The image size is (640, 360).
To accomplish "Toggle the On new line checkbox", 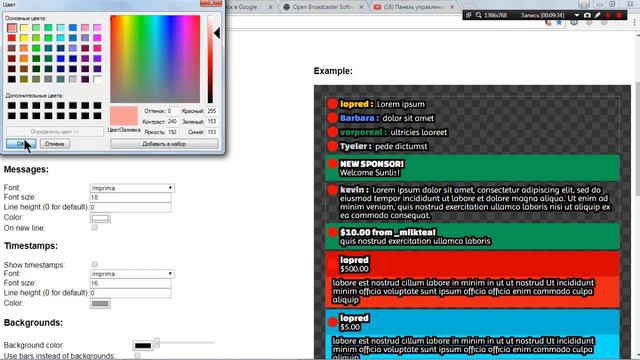I will click(94, 228).
